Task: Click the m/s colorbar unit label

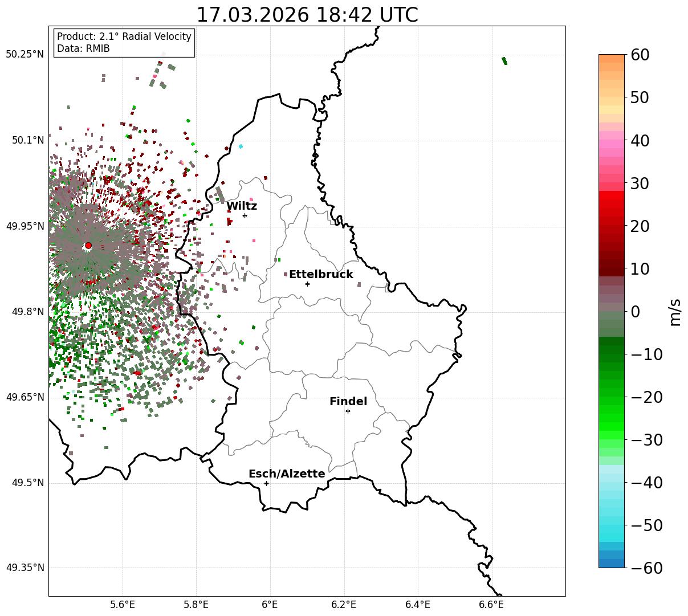Action: point(675,311)
